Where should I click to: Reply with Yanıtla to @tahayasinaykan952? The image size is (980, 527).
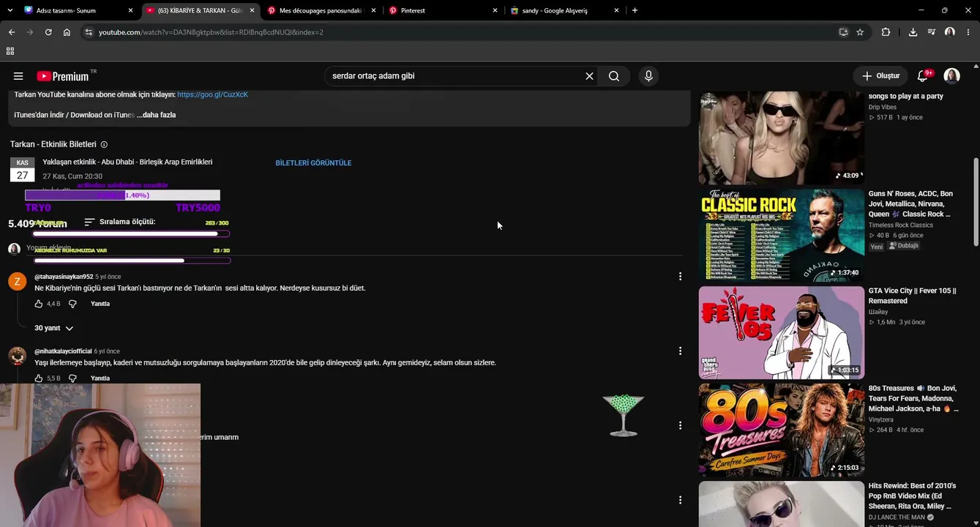100,304
